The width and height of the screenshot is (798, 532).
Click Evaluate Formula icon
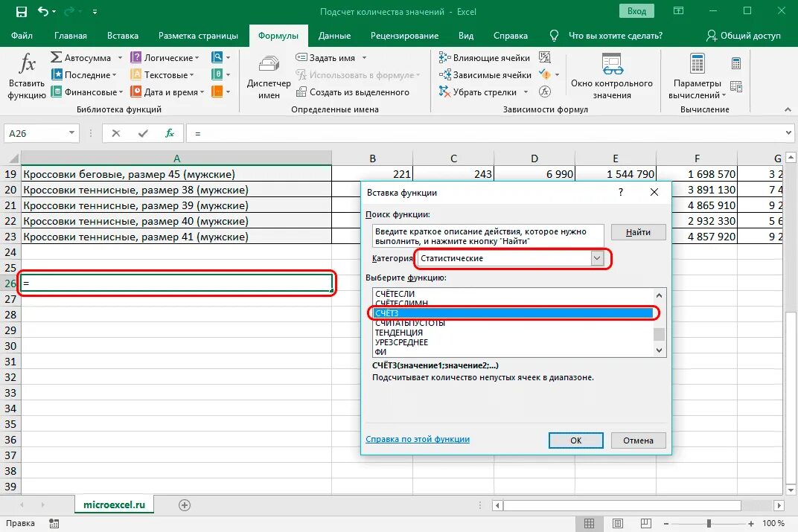coord(545,92)
